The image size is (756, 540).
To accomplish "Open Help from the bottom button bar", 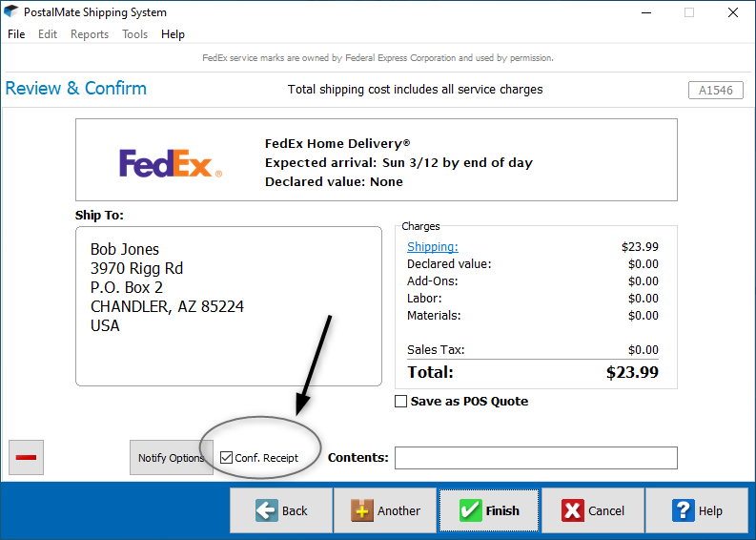I will (697, 510).
